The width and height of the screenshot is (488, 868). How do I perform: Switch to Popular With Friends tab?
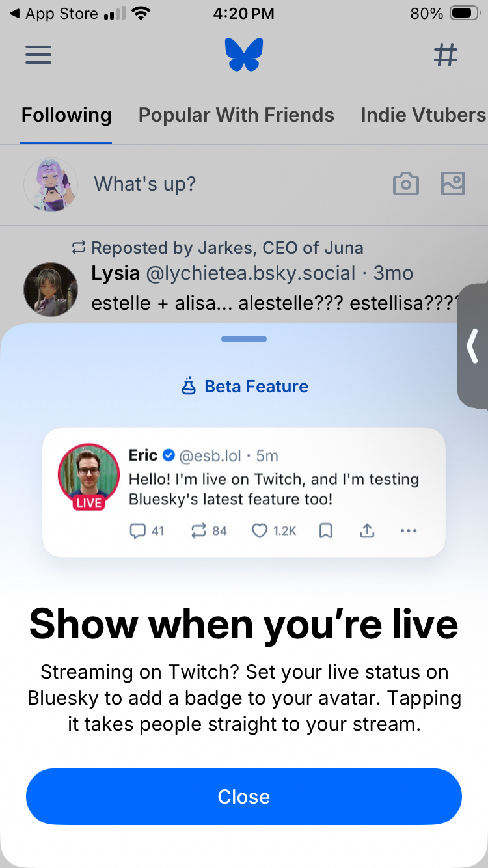point(236,115)
